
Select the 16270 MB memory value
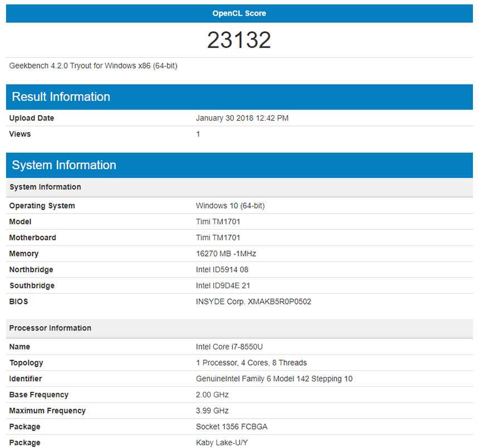pos(226,254)
